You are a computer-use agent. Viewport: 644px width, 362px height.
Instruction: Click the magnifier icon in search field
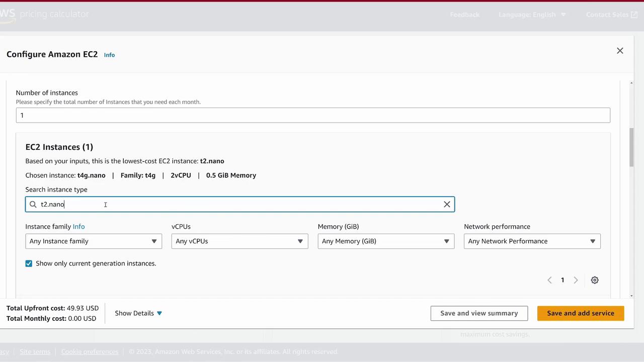[33, 204]
